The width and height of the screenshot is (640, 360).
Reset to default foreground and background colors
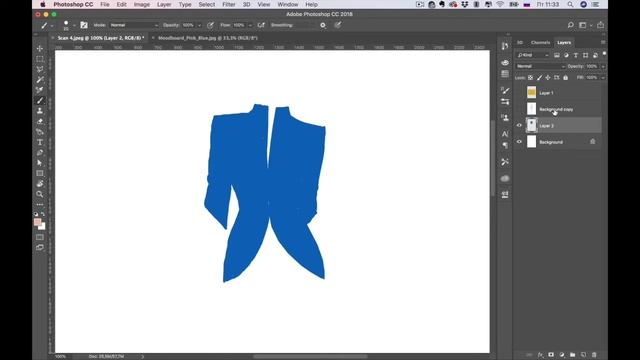[x=36, y=214]
